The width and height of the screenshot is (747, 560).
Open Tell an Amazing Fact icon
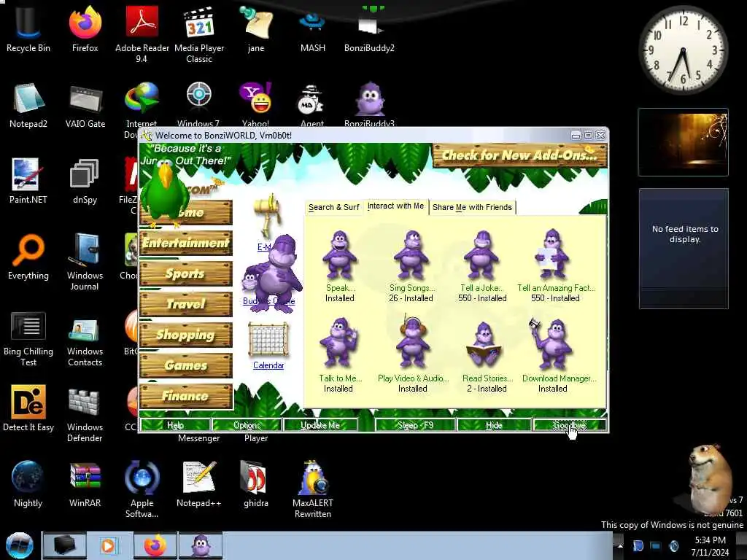[x=552, y=254]
